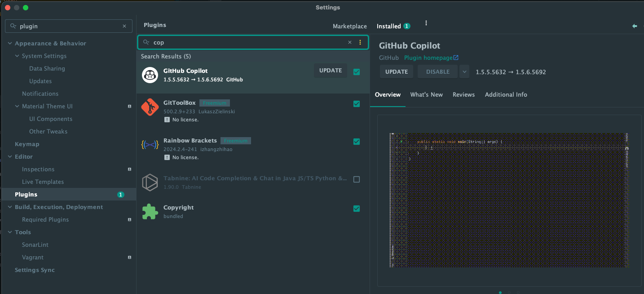Open Keymap settings

(27, 144)
